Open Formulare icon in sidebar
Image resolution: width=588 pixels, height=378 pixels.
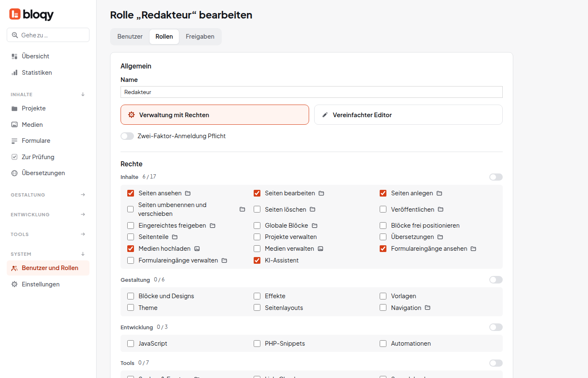click(15, 141)
